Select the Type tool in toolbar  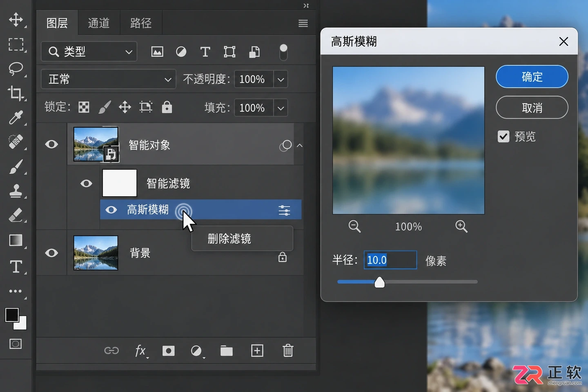(16, 267)
